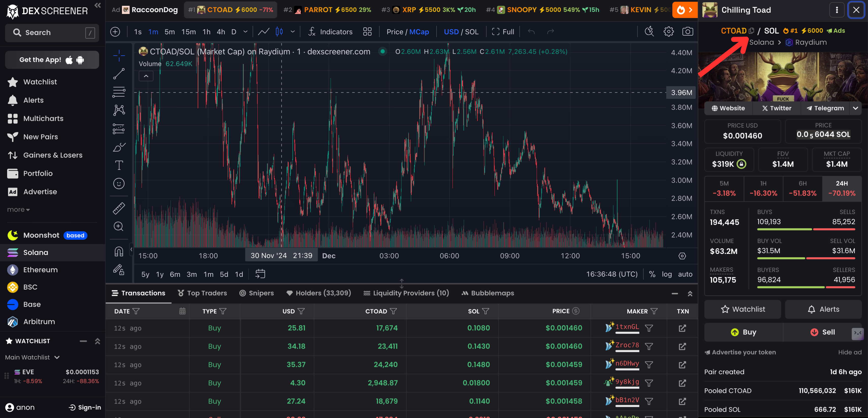Redo the chart action
The image size is (868, 418).
[550, 32]
